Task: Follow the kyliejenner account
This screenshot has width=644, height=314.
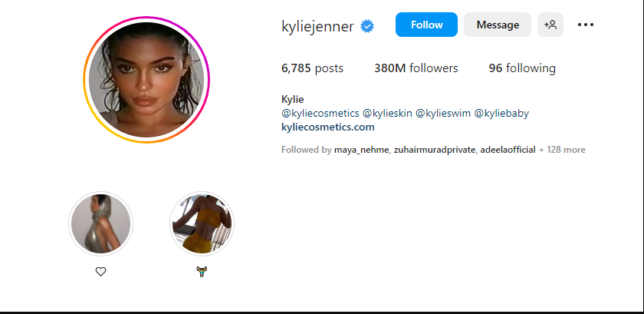Action: tap(426, 25)
